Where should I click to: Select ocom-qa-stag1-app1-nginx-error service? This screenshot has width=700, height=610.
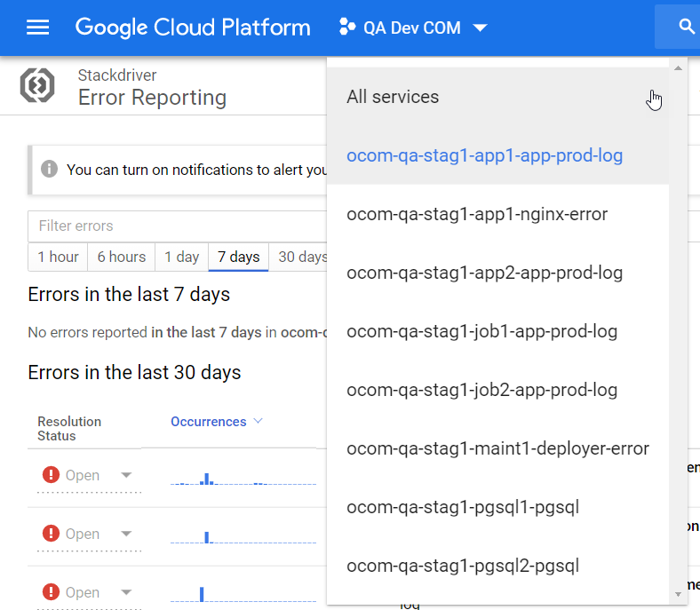477,214
